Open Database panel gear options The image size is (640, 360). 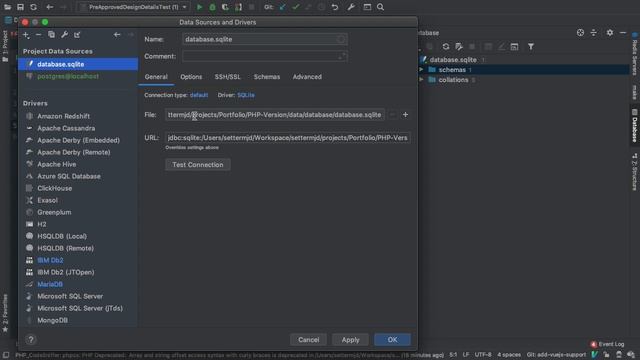610,33
